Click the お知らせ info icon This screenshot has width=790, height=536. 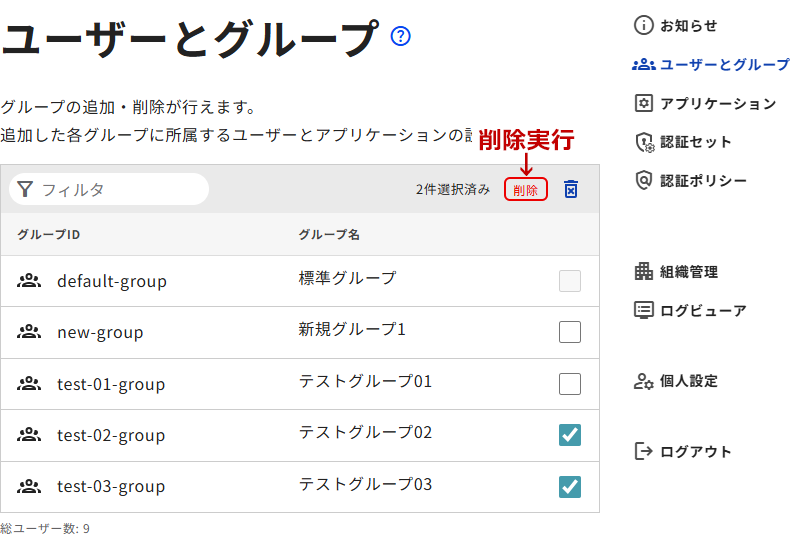644,26
